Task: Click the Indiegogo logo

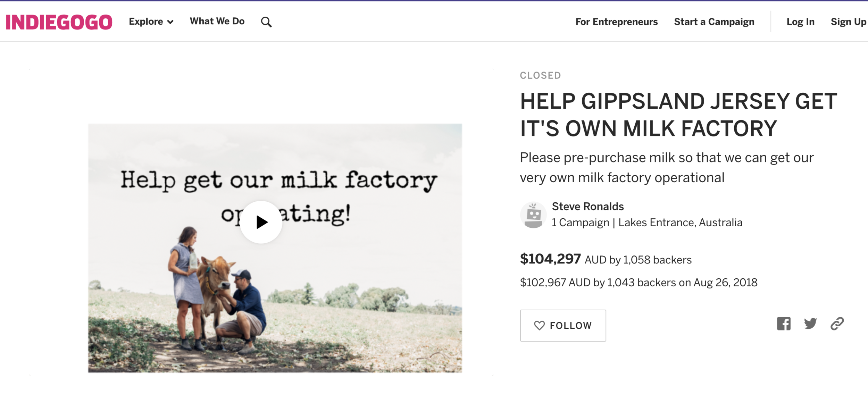Action: click(59, 22)
